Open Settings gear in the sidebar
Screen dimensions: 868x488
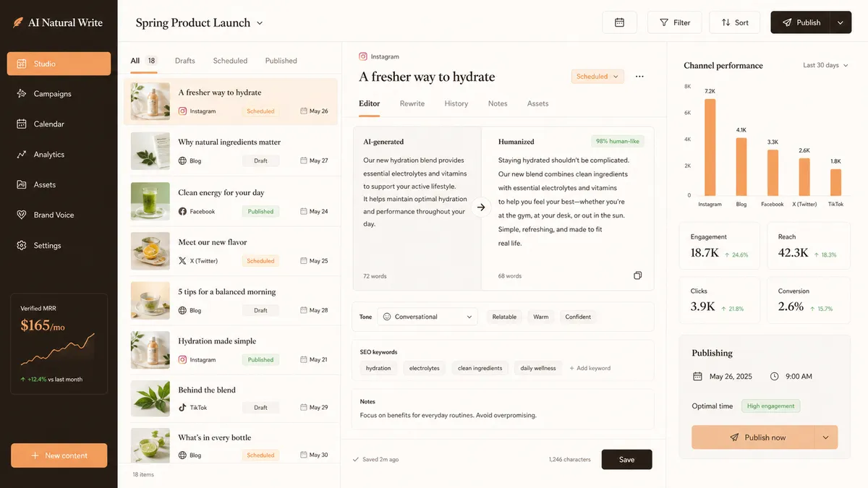pos(21,246)
